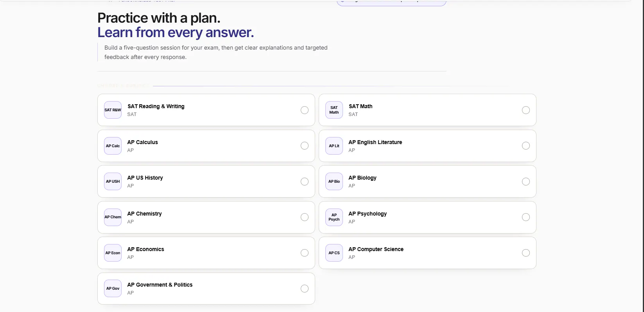Viewport: 644px width, 312px height.
Task: Choose the AP Economics radio button
Action: (305, 253)
